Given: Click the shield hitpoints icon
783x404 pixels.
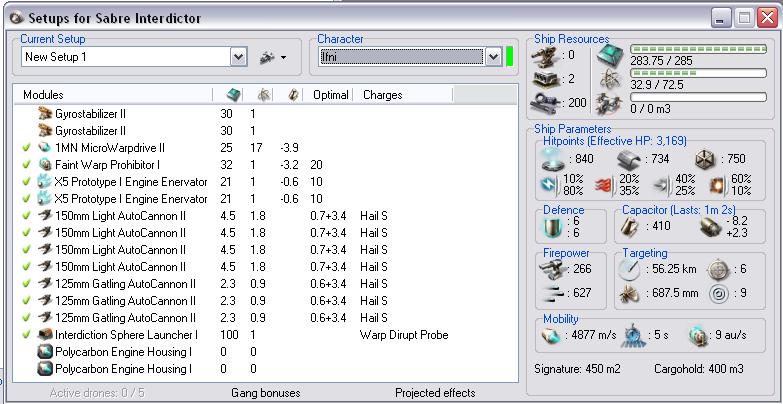Looking at the screenshot, I should [x=553, y=159].
